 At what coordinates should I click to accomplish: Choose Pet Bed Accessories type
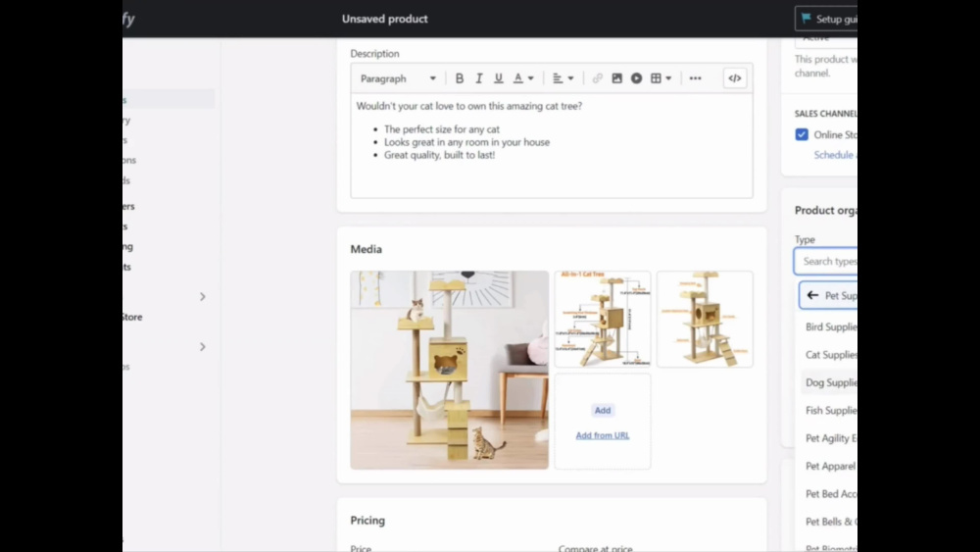(x=829, y=493)
